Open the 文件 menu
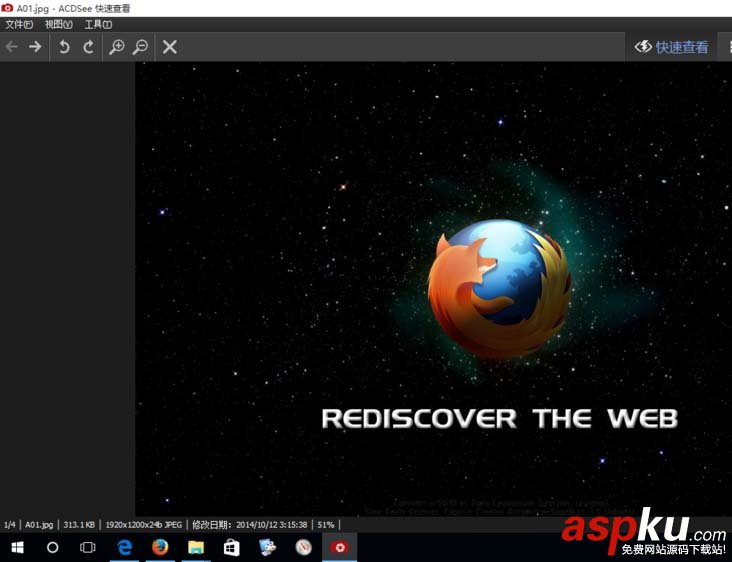The height and width of the screenshot is (562, 732). (x=19, y=25)
